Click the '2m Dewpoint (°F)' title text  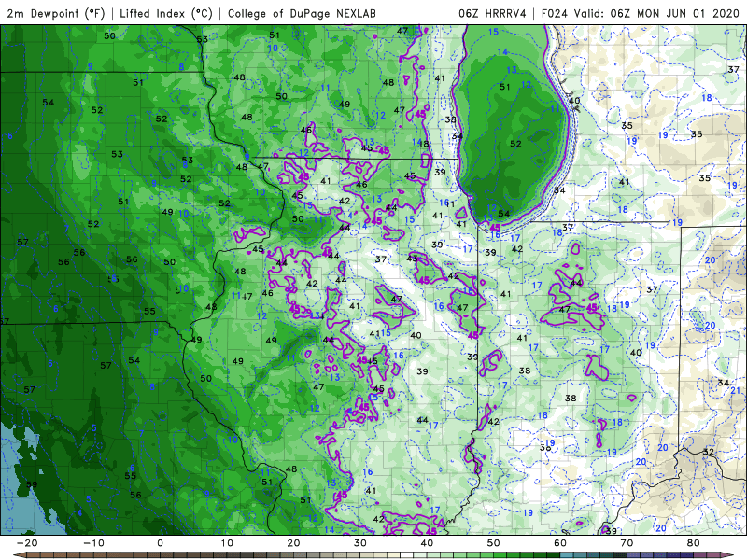pos(56,13)
